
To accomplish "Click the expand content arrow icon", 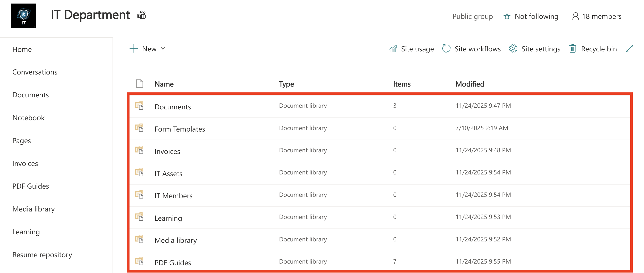I will 629,49.
